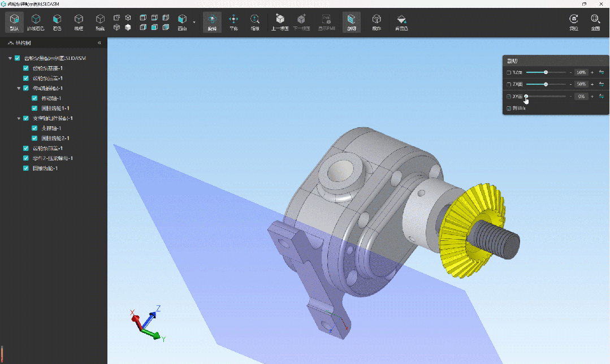Open the 西南 view orientation dropdown arrow
Image resolution: width=610 pixels, height=364 pixels.
pyautogui.click(x=194, y=23)
